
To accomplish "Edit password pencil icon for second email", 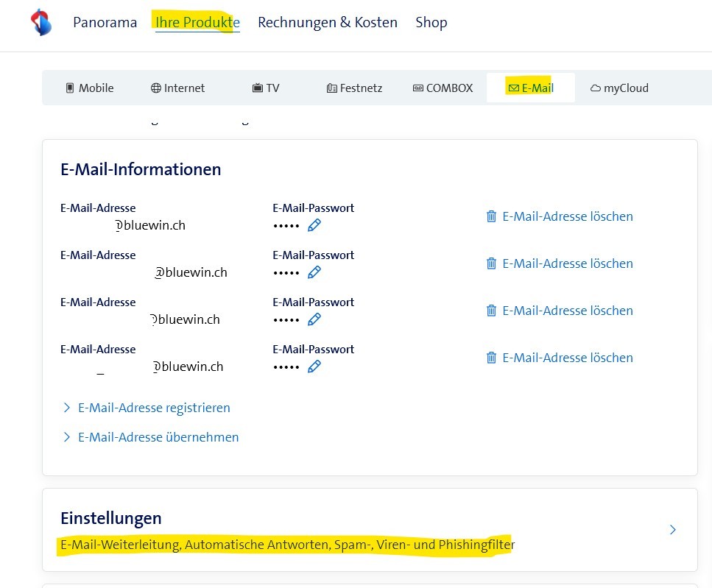I will (314, 272).
